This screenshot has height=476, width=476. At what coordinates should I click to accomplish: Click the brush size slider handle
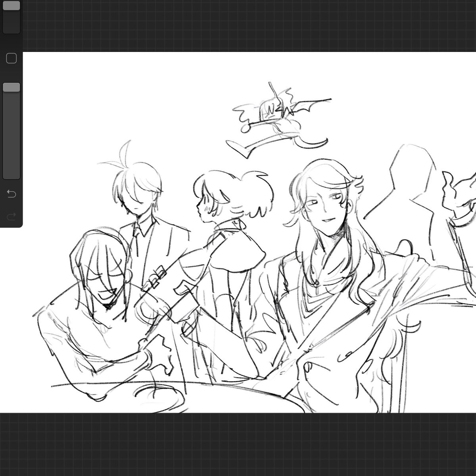pyautogui.click(x=11, y=6)
